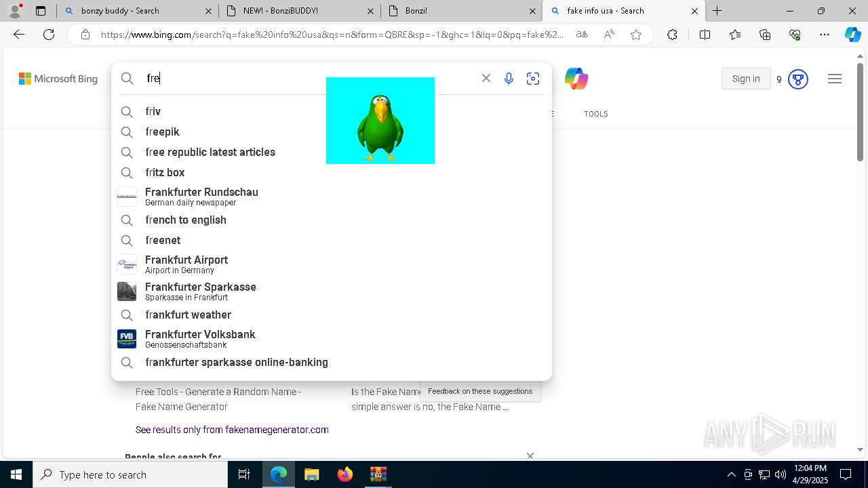
Task: Click in the Bing search box
Action: (x=309, y=78)
